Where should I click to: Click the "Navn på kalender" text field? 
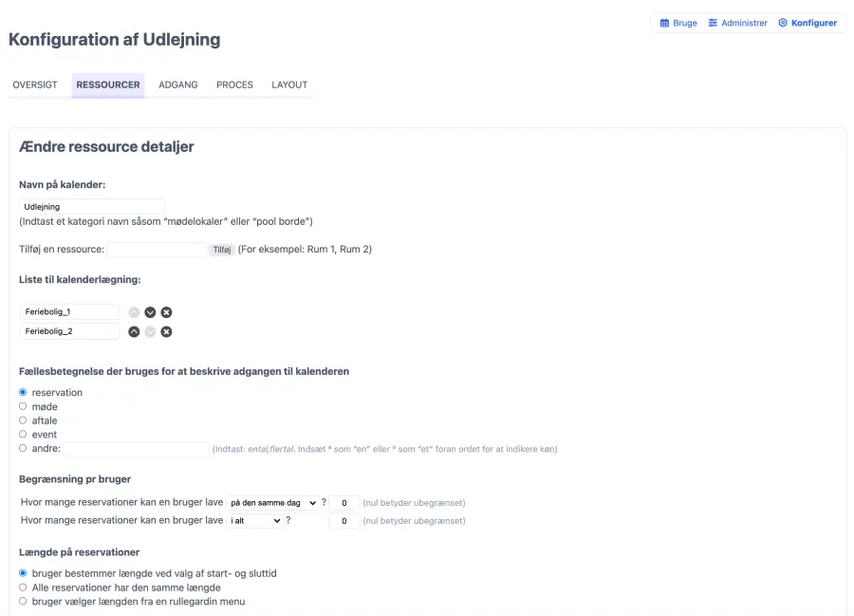[x=92, y=206]
